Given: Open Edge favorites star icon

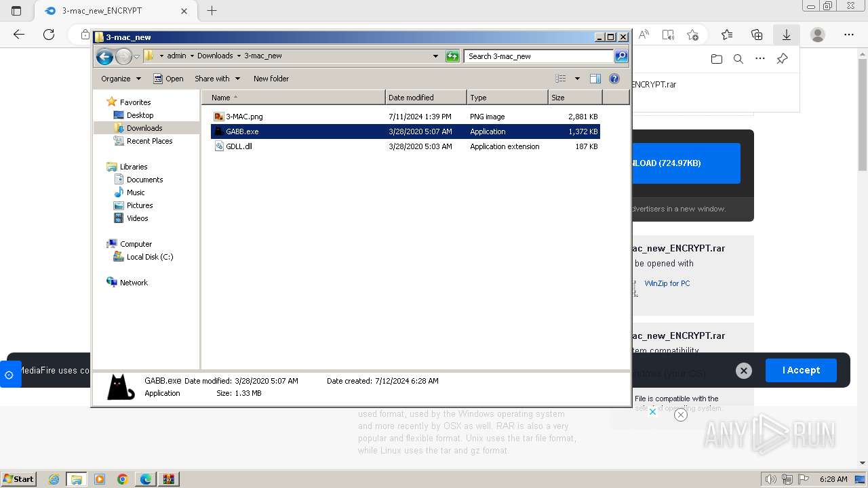Looking at the screenshot, I should (727, 35).
